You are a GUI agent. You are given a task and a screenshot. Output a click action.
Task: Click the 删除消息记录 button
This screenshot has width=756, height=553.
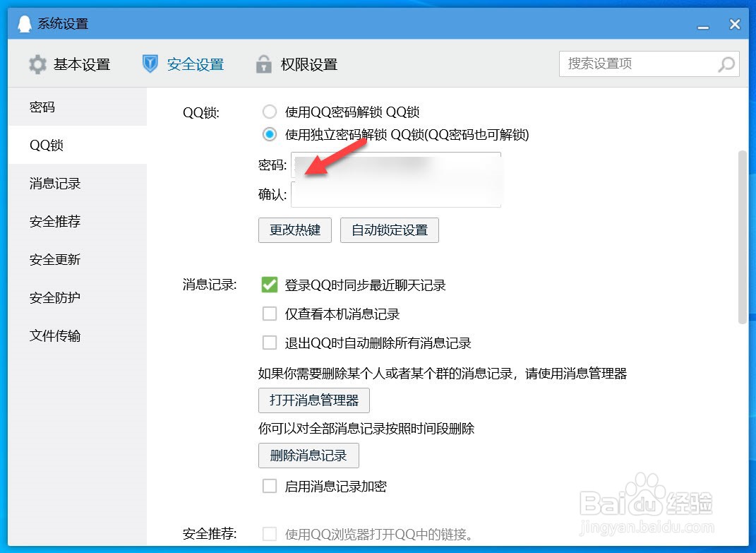(x=308, y=456)
